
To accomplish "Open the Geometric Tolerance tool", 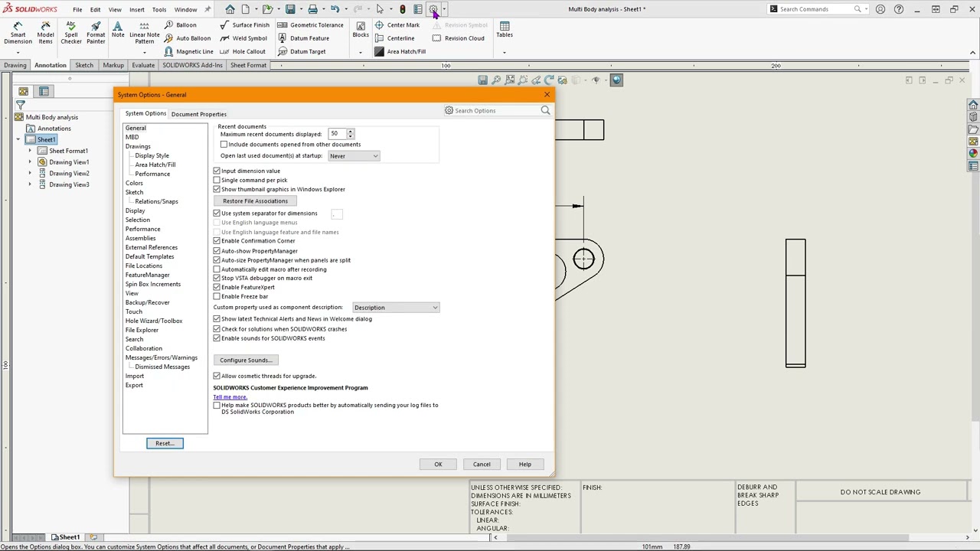I will pyautogui.click(x=310, y=25).
